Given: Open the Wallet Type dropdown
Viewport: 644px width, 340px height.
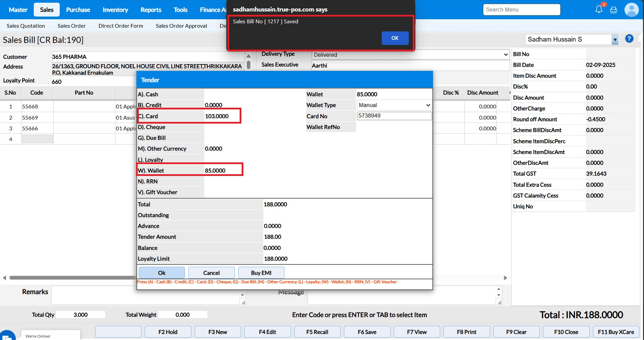Looking at the screenshot, I should coord(394,105).
